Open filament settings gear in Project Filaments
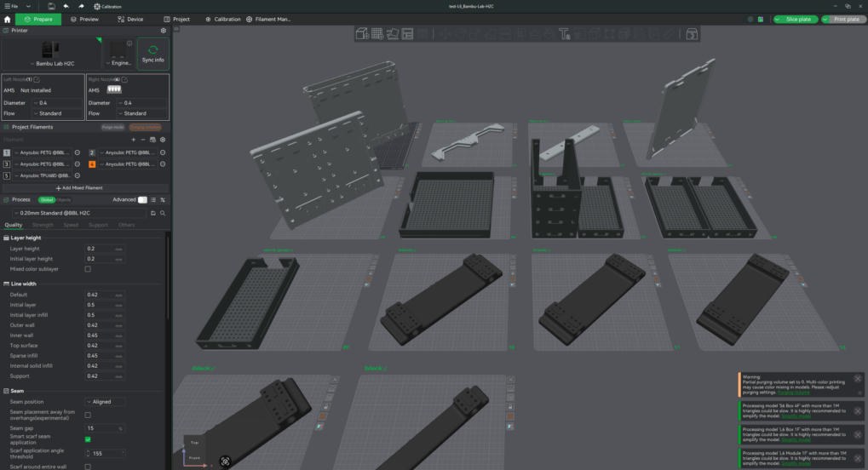Image resolution: width=868 pixels, height=470 pixels. pos(163,140)
